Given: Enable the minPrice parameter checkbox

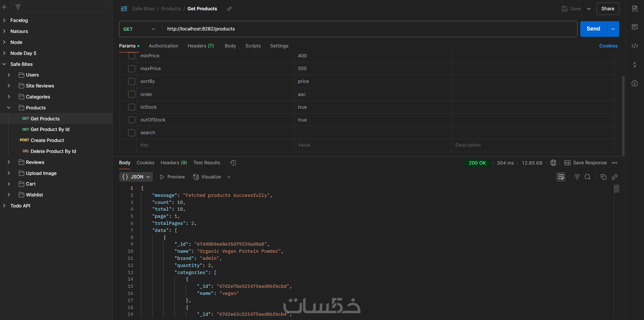Looking at the screenshot, I should [132, 56].
